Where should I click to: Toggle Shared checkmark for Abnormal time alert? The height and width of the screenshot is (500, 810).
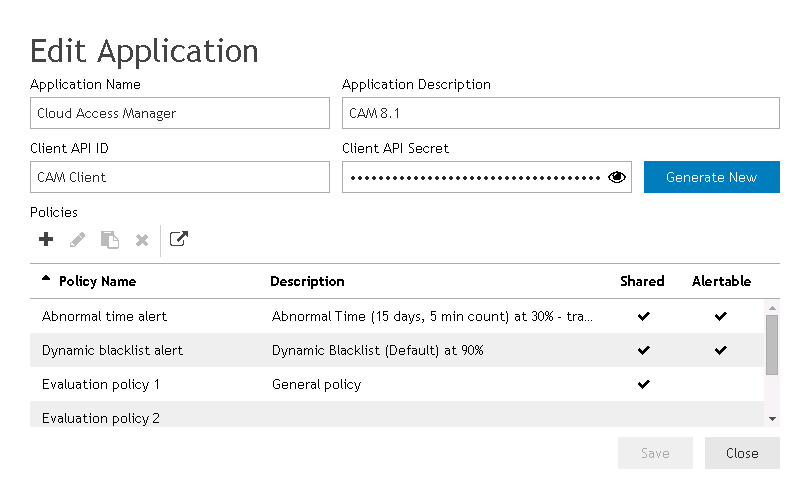643,316
